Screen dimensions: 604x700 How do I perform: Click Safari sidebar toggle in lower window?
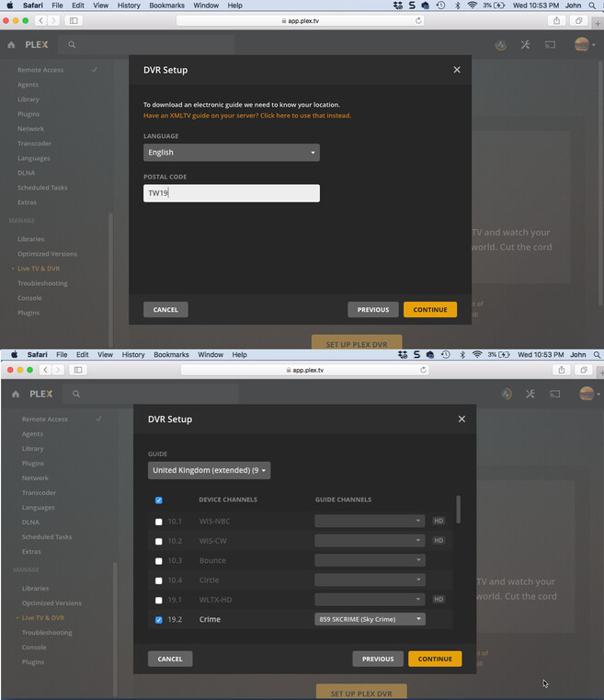click(78, 370)
